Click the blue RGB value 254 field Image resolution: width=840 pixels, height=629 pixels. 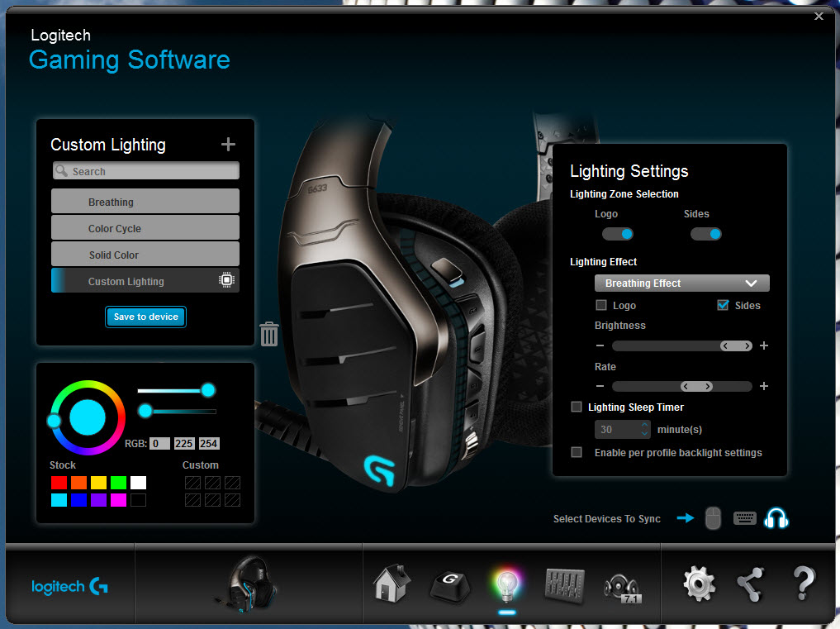(209, 444)
